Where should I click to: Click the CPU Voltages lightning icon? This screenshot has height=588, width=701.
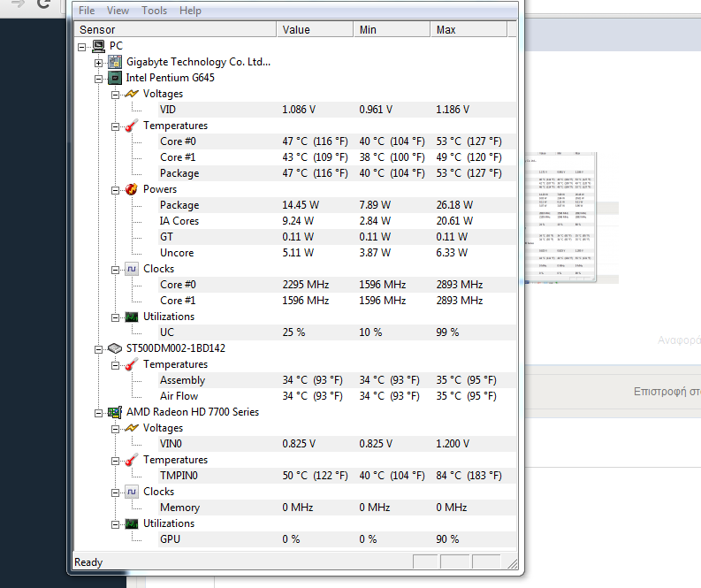point(132,94)
